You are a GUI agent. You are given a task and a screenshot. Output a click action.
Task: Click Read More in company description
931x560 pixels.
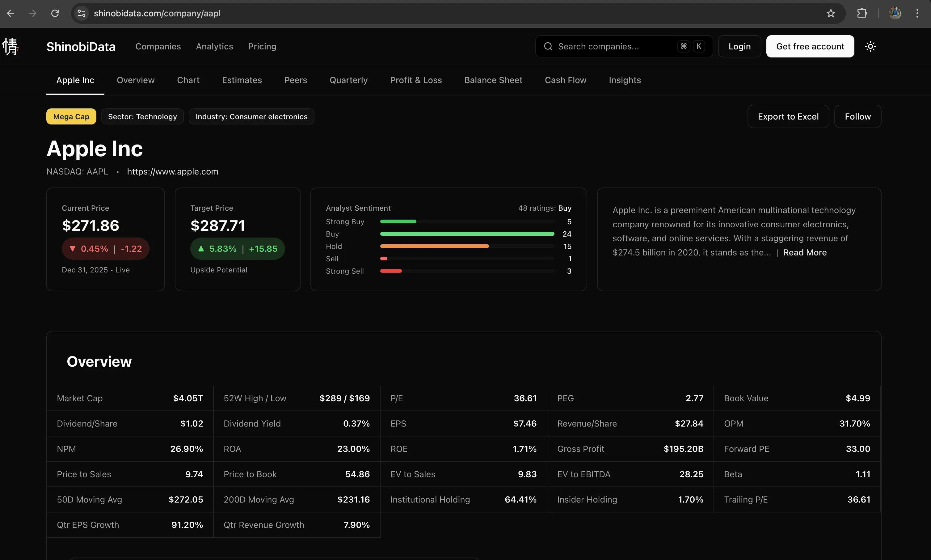click(x=805, y=252)
